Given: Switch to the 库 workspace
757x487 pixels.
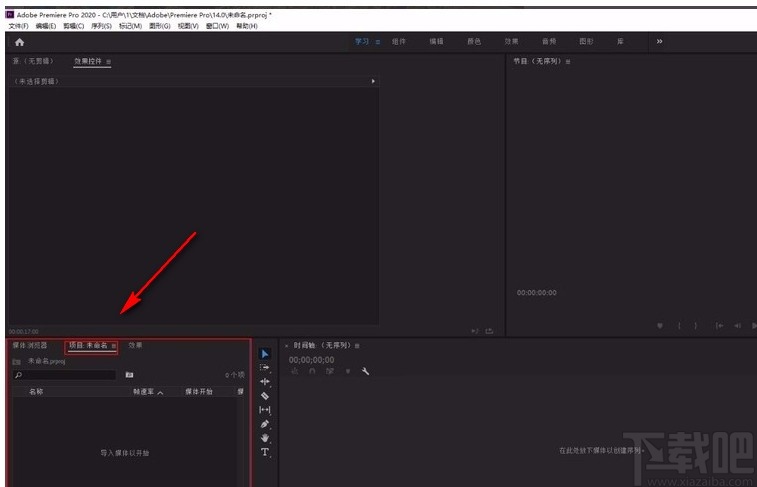Looking at the screenshot, I should click(x=620, y=42).
